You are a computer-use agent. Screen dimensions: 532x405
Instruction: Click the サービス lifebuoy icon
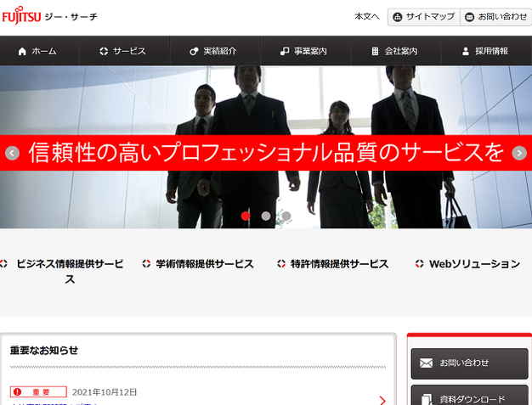(x=104, y=51)
